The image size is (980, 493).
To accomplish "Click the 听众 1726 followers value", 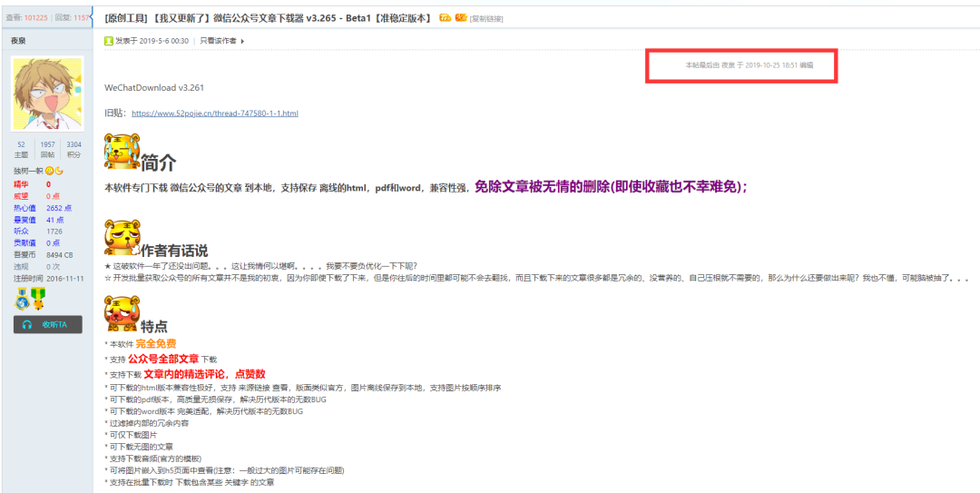I will click(54, 232).
